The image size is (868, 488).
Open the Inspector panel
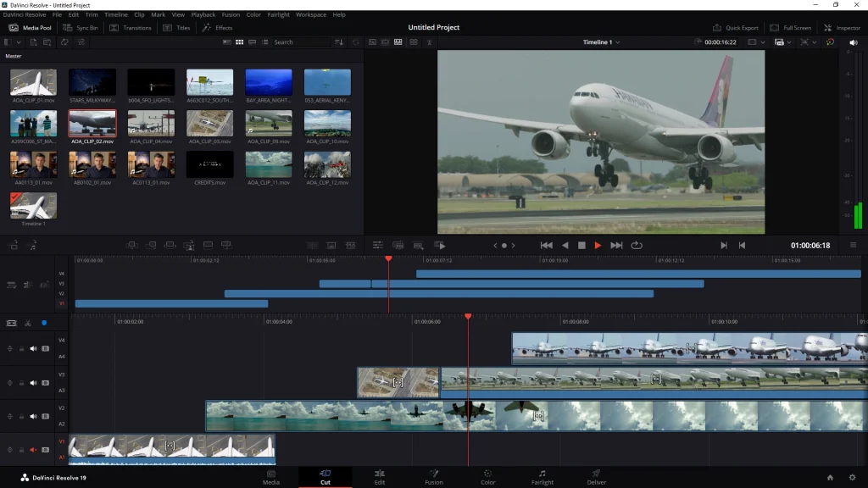tap(842, 28)
